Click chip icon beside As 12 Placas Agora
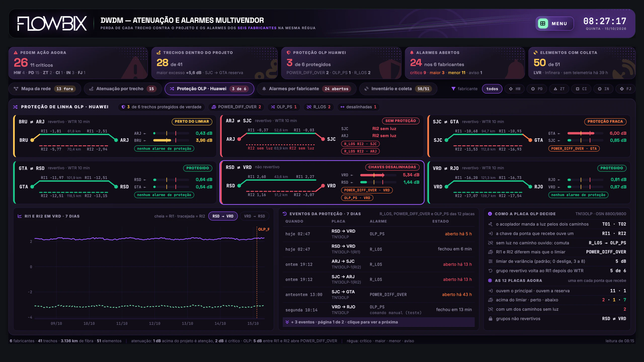Image resolution: width=644 pixels, height=362 pixels. pos(490,281)
